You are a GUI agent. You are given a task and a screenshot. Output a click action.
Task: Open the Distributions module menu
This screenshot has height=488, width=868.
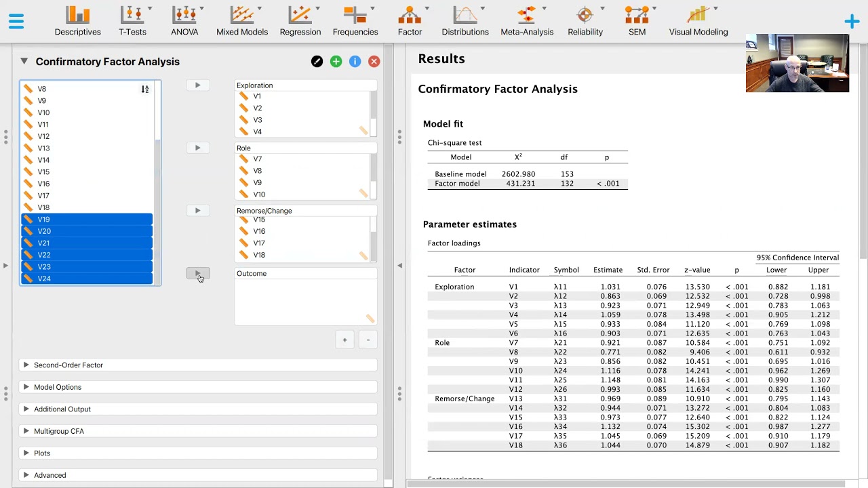tap(465, 21)
